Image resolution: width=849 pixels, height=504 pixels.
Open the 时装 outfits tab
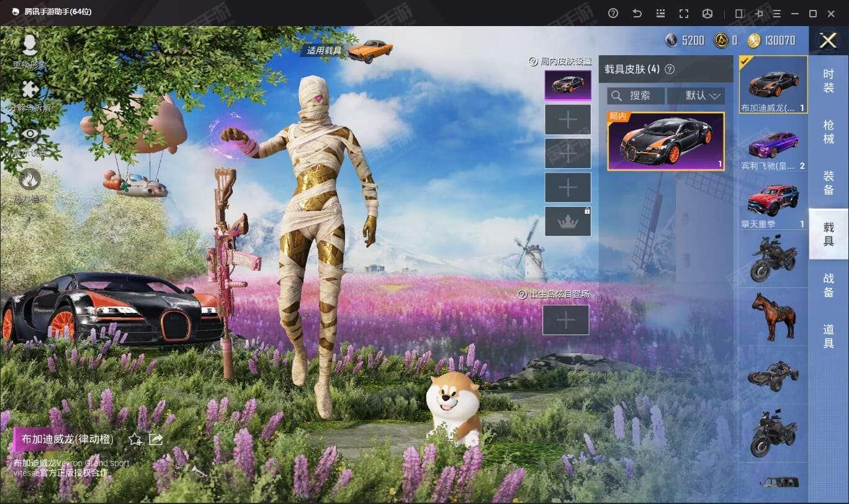click(x=829, y=81)
